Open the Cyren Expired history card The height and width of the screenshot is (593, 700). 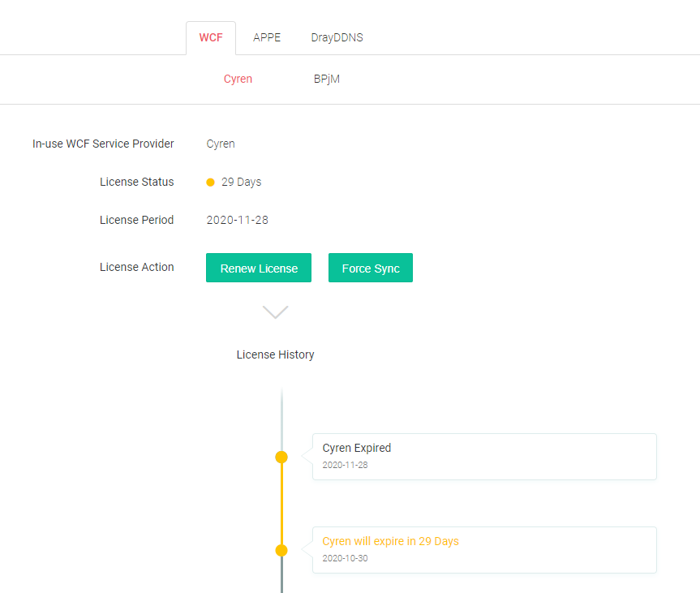pos(484,457)
